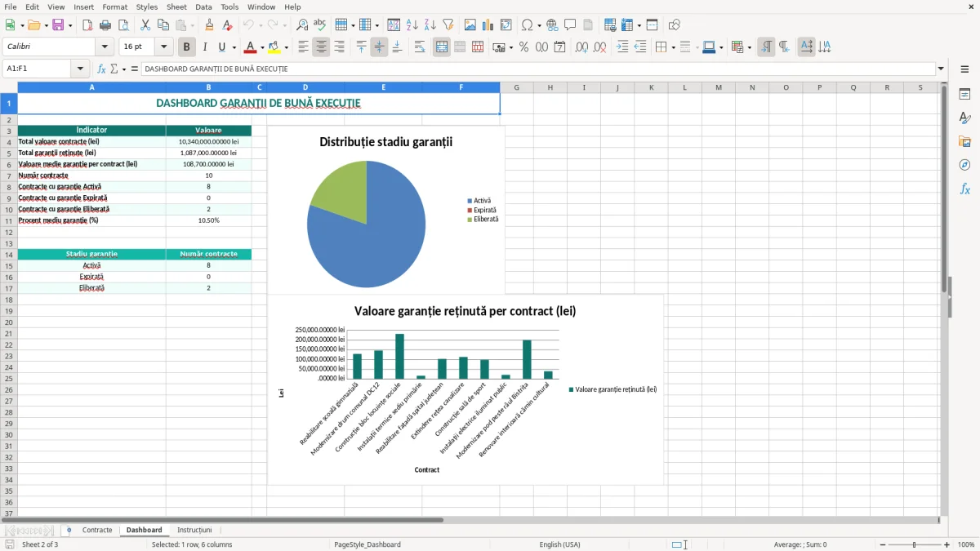
Task: Open sidebar Properties deck
Action: (x=964, y=94)
